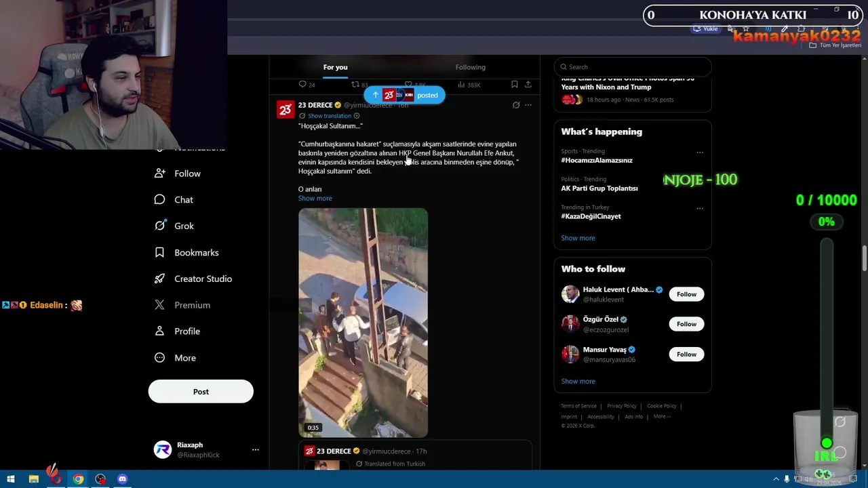Image resolution: width=868 pixels, height=488 pixels.
Task: Click the Search input field
Action: click(x=633, y=67)
